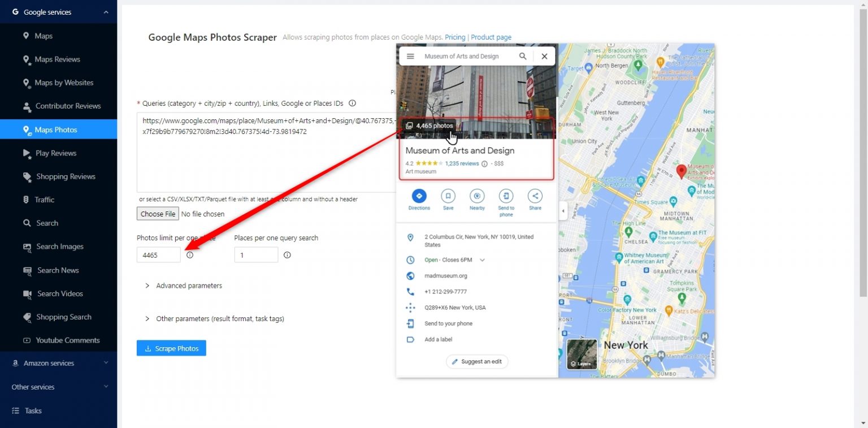Open the Tasks section
Screen dimensions: 868x428
[x=32, y=410]
